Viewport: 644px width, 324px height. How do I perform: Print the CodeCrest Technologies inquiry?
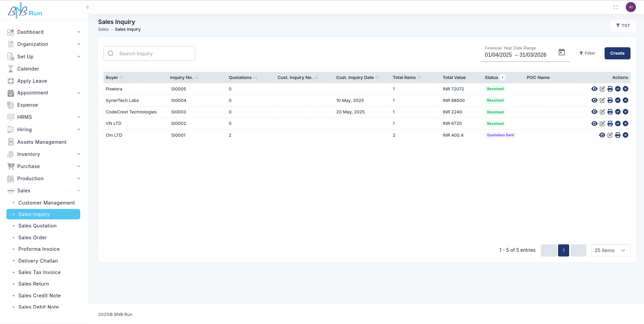(610, 112)
